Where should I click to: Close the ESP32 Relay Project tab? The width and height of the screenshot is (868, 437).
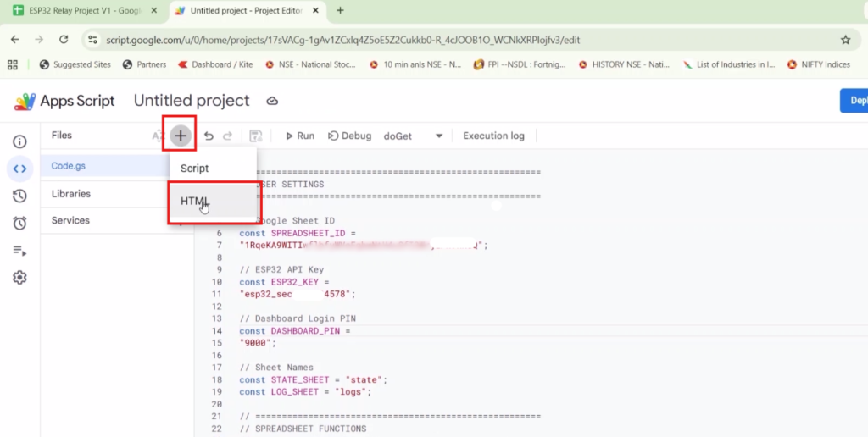pyautogui.click(x=154, y=10)
